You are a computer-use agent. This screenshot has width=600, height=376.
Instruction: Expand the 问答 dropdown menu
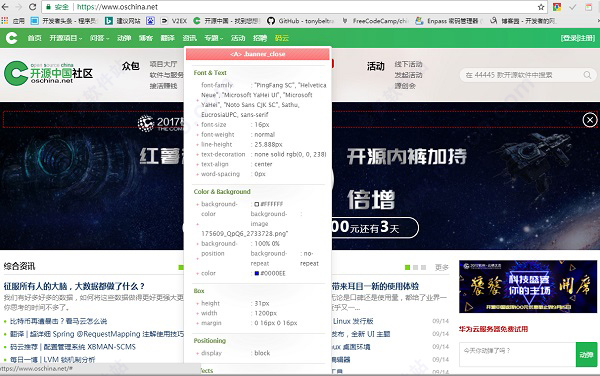click(x=99, y=38)
